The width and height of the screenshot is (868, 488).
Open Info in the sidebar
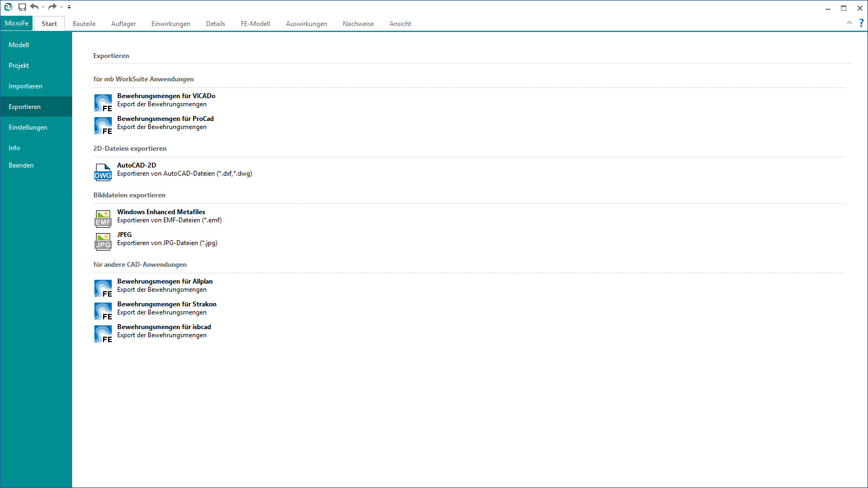point(36,148)
